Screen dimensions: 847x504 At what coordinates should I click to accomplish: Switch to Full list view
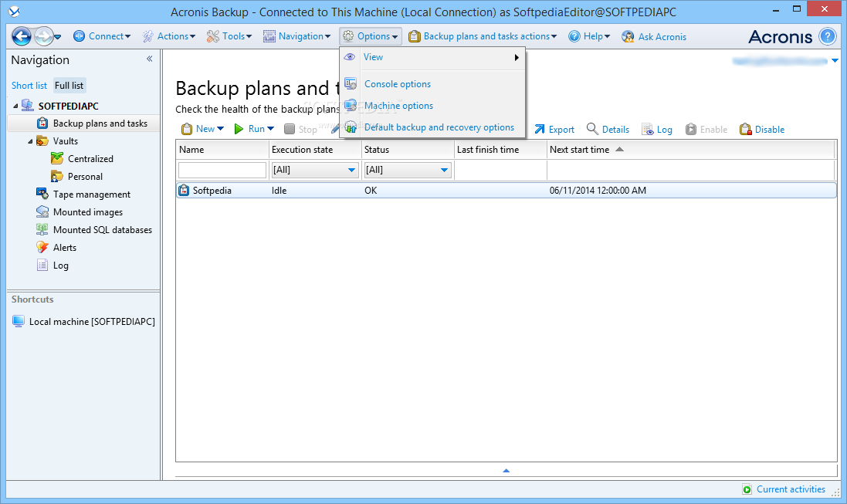click(69, 86)
